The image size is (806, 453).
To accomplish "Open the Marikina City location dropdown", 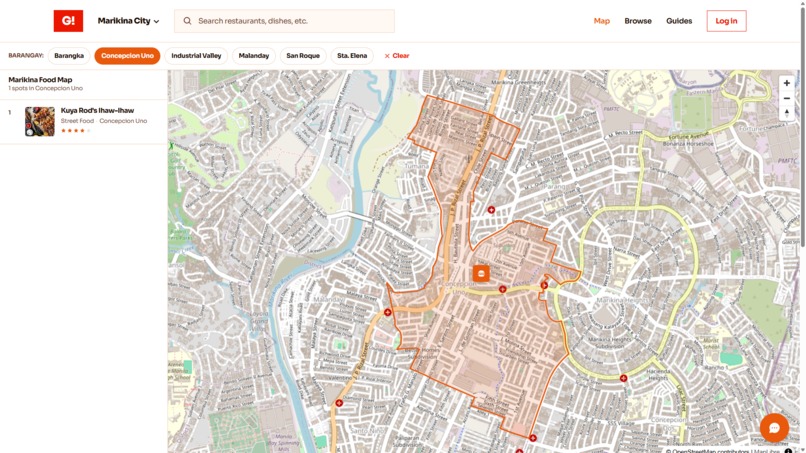I will pyautogui.click(x=129, y=21).
